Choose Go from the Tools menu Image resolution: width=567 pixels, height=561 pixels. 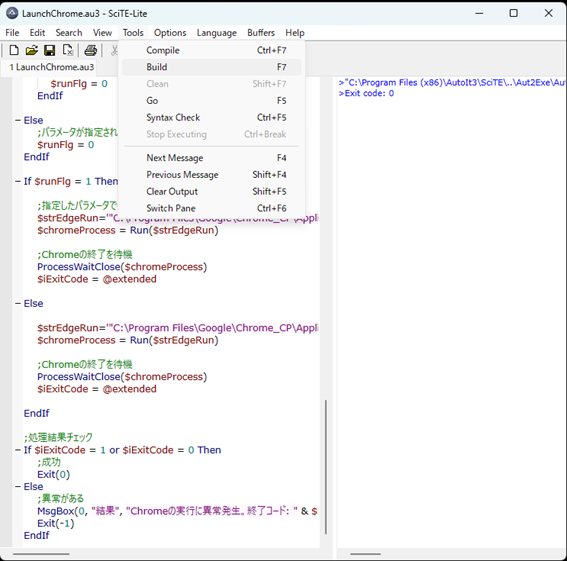click(x=212, y=101)
